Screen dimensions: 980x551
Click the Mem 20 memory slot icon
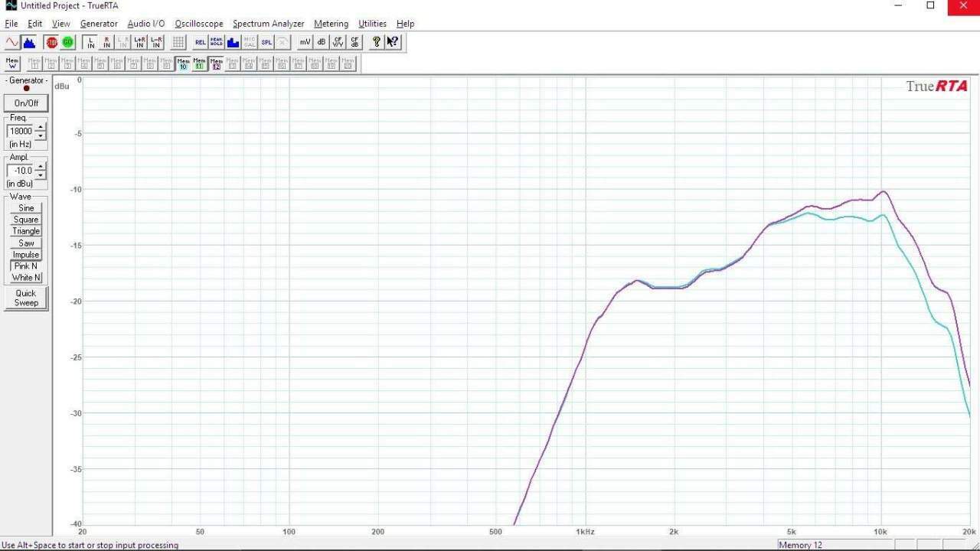click(x=349, y=64)
